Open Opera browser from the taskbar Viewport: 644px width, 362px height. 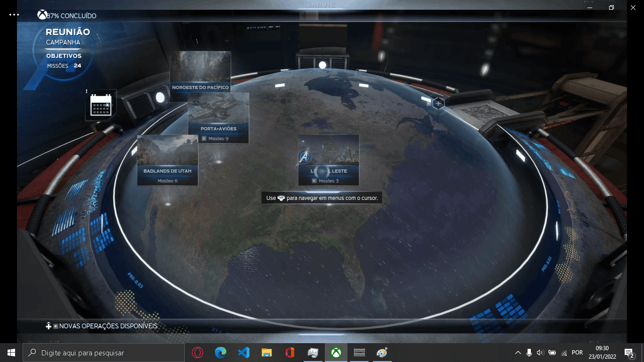[x=198, y=353]
